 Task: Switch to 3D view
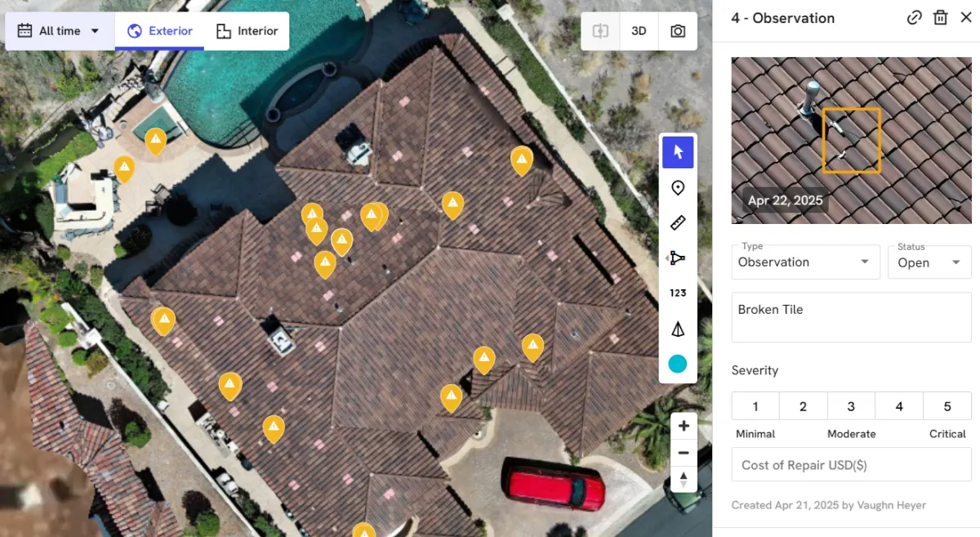639,31
